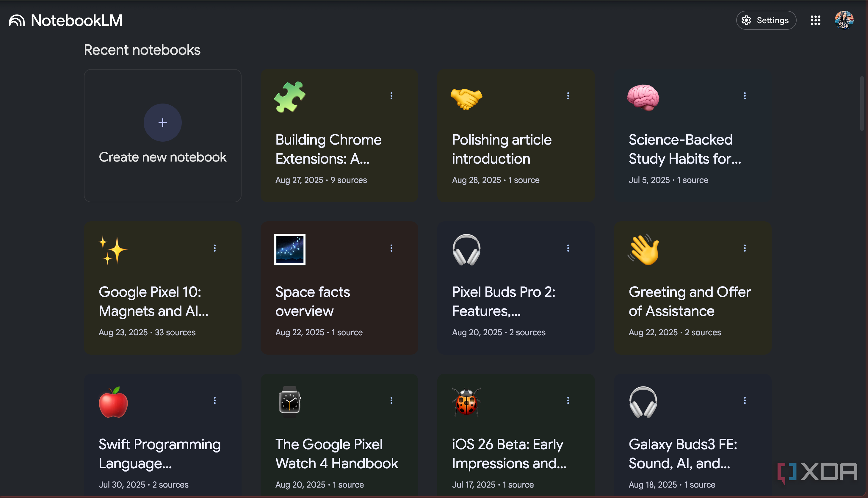Viewport: 868px width, 498px height.
Task: Open more options for Science-Backed Study Habits
Action: click(x=745, y=96)
